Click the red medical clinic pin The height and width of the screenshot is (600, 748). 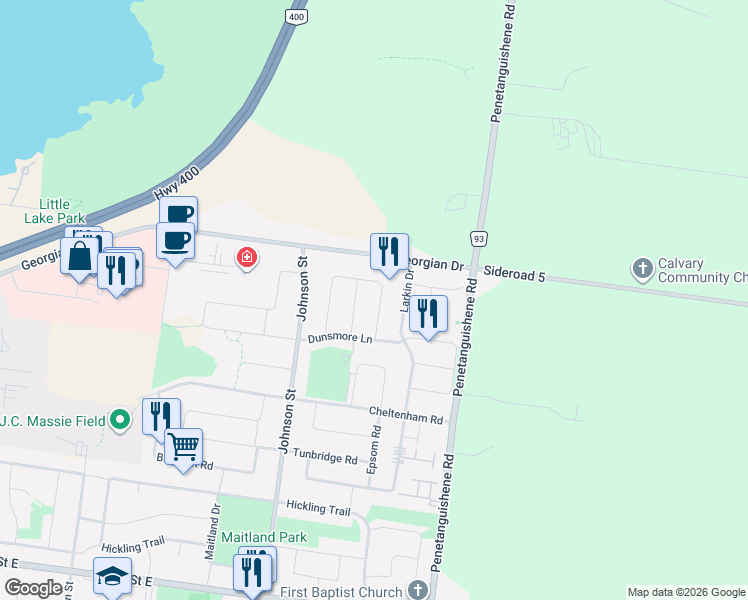[x=247, y=259]
